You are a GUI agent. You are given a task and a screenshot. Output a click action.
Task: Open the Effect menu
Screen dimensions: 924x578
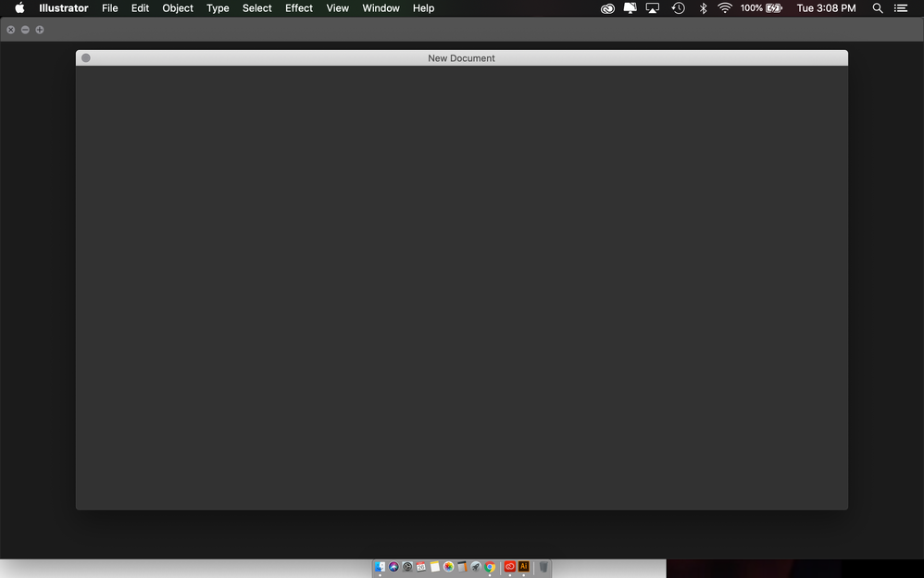[x=298, y=7]
